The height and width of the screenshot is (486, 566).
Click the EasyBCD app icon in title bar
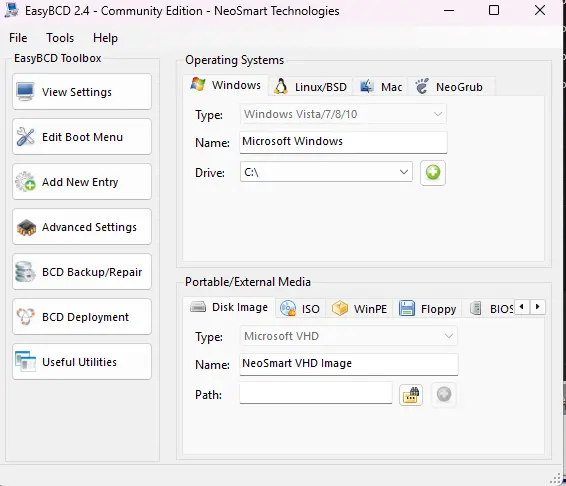tap(12, 10)
